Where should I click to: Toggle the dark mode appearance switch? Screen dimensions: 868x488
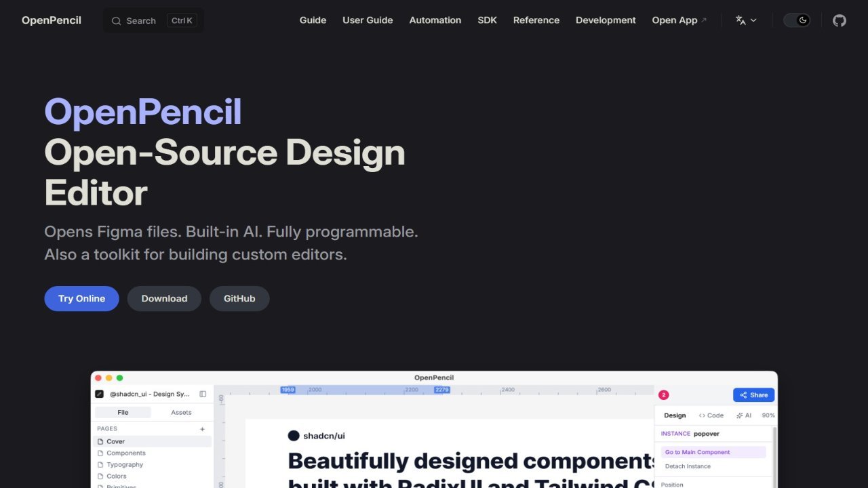pyautogui.click(x=797, y=20)
